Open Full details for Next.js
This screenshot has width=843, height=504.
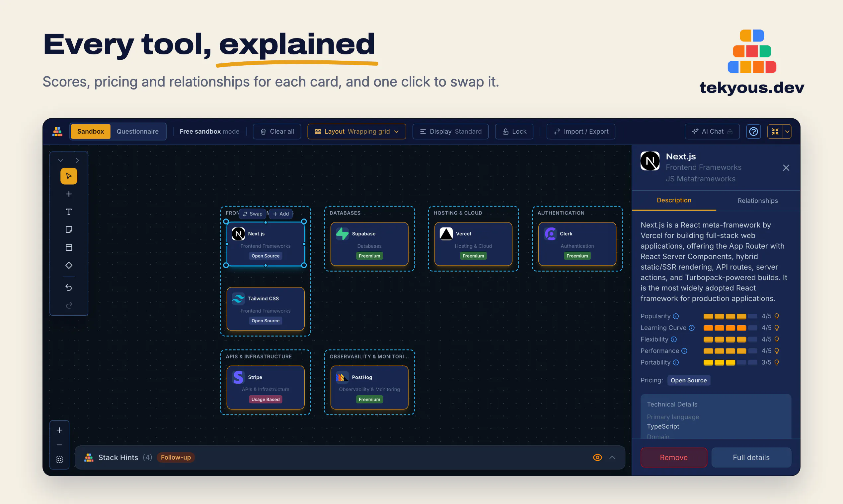(751, 458)
